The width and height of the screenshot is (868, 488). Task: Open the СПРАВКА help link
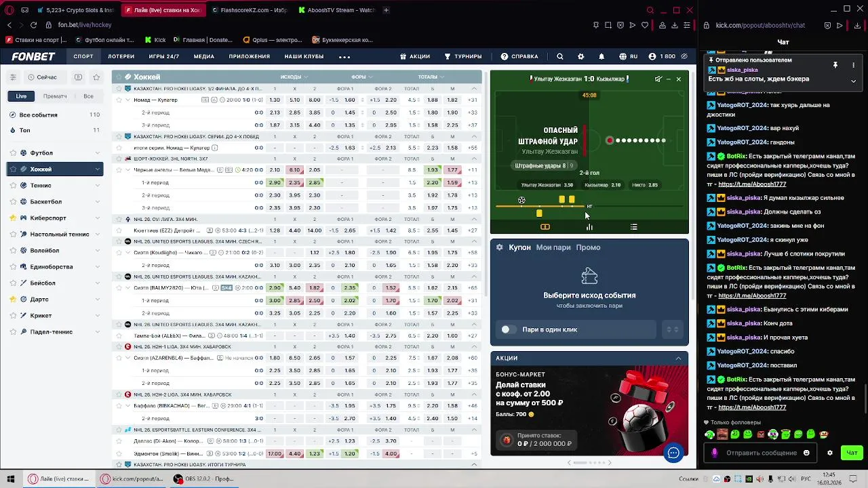coord(519,56)
